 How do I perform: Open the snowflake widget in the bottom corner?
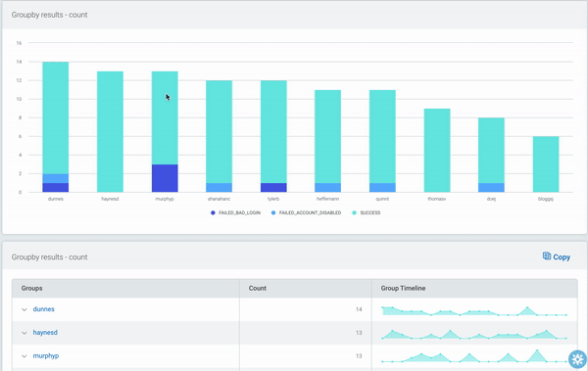pyautogui.click(x=578, y=359)
